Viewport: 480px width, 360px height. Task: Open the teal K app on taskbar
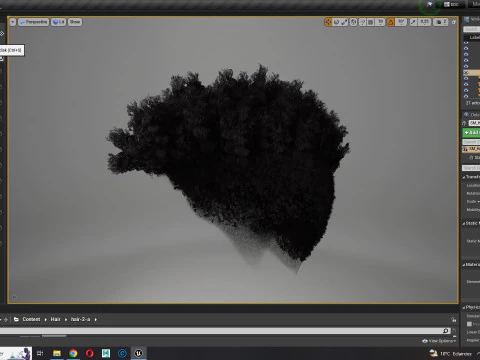point(106,353)
